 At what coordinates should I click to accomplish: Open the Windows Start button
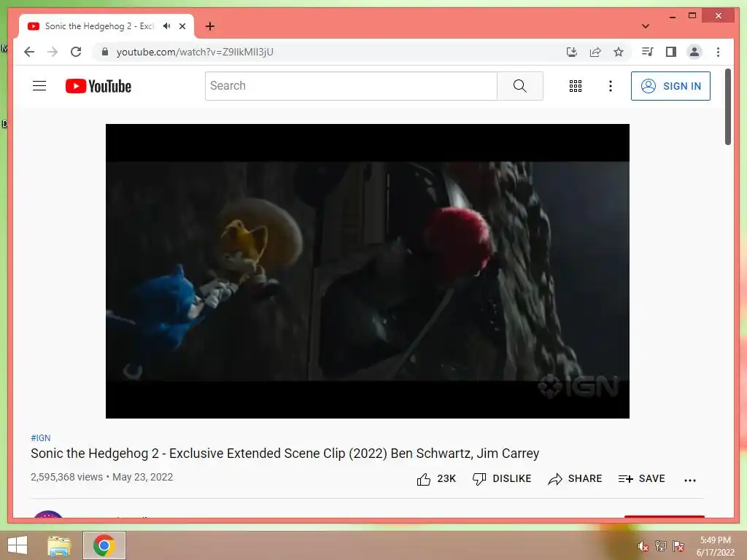pos(18,545)
